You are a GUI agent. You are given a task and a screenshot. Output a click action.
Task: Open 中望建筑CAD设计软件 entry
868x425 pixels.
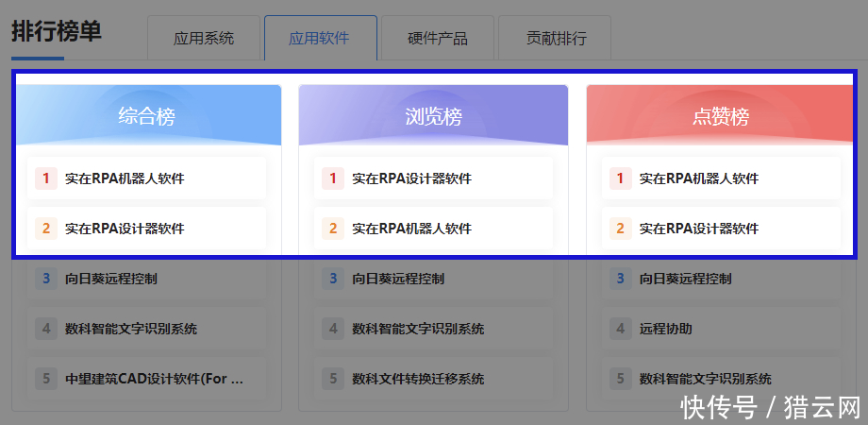tap(154, 379)
